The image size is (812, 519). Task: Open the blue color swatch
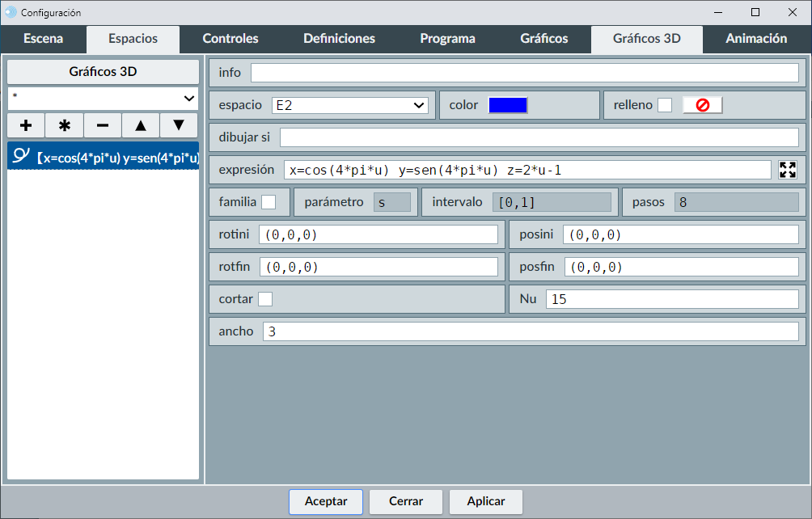tap(508, 105)
